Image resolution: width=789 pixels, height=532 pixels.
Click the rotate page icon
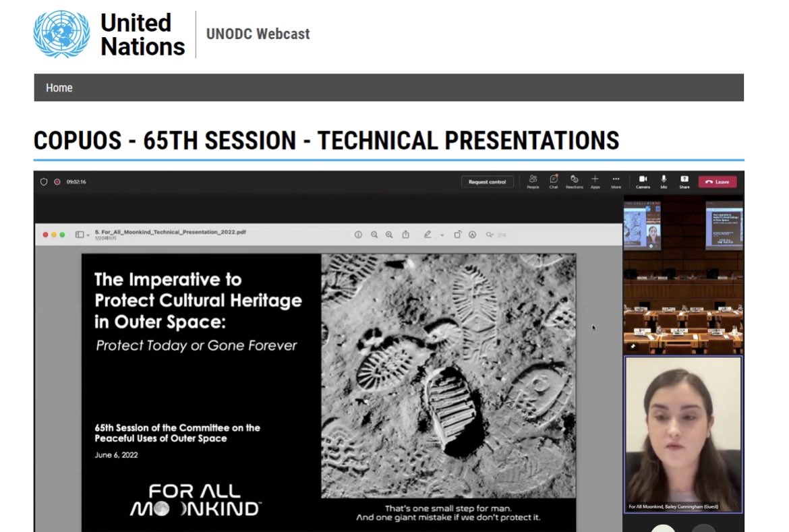(457, 235)
